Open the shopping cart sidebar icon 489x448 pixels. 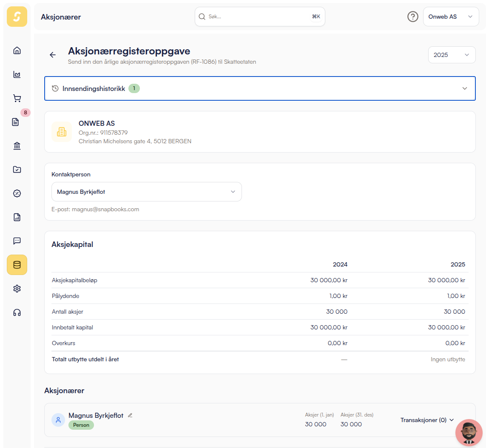click(17, 98)
